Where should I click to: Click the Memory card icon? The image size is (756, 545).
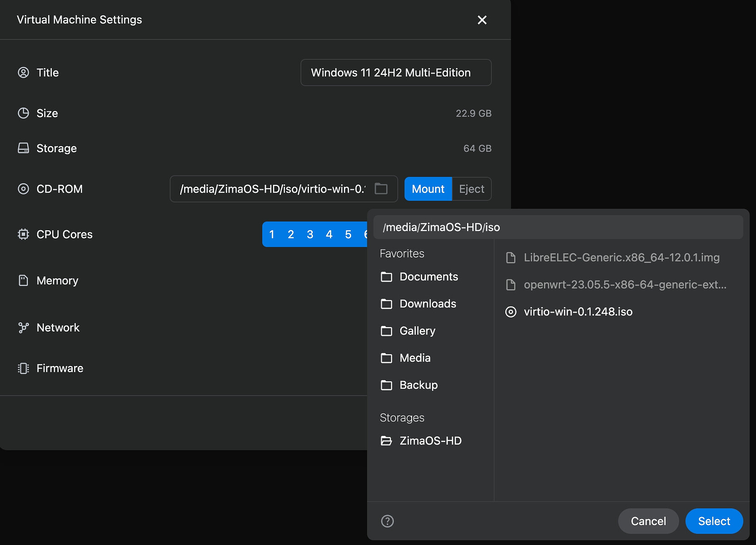coord(23,281)
